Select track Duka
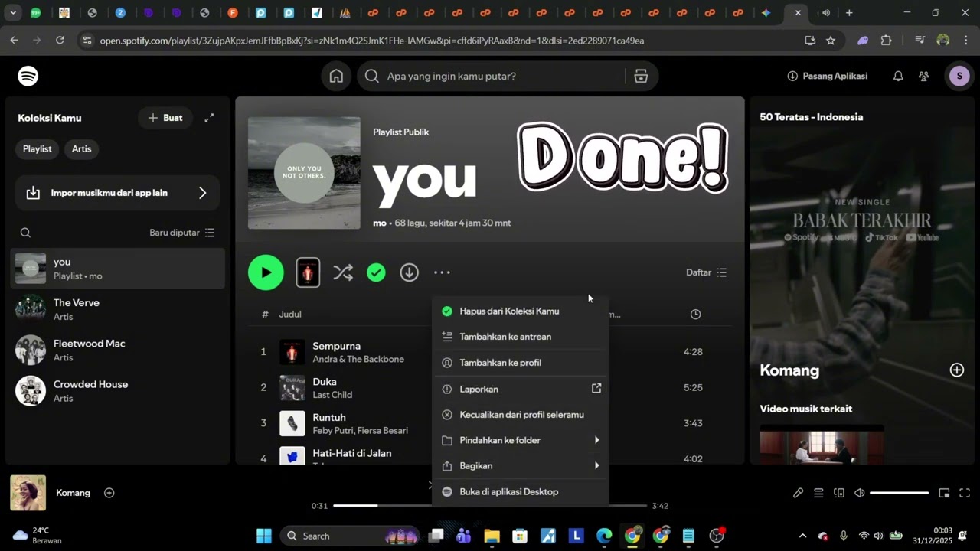 click(x=325, y=382)
